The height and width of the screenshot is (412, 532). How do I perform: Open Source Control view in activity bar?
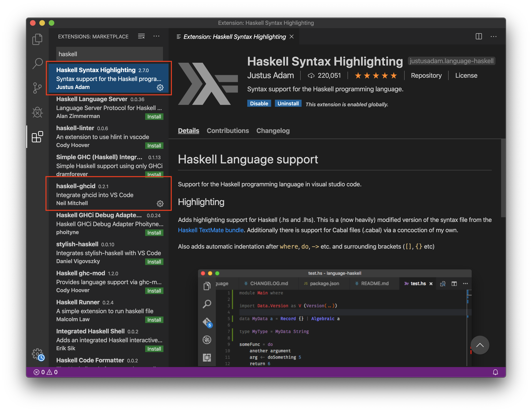37,88
